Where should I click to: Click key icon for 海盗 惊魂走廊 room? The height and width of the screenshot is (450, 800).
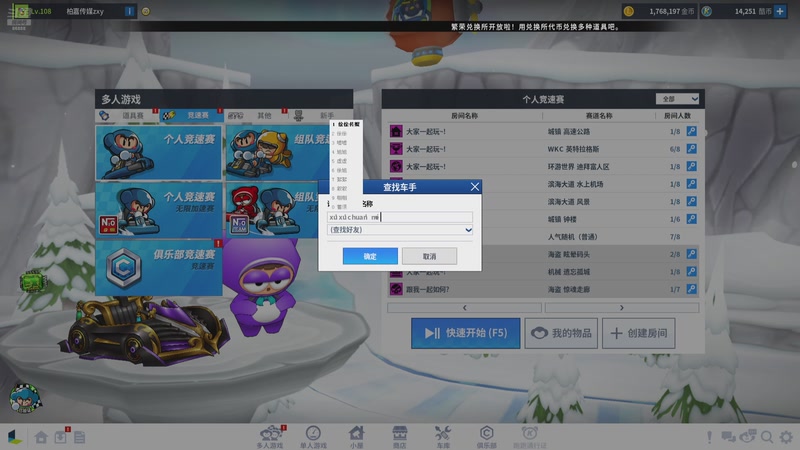point(691,289)
